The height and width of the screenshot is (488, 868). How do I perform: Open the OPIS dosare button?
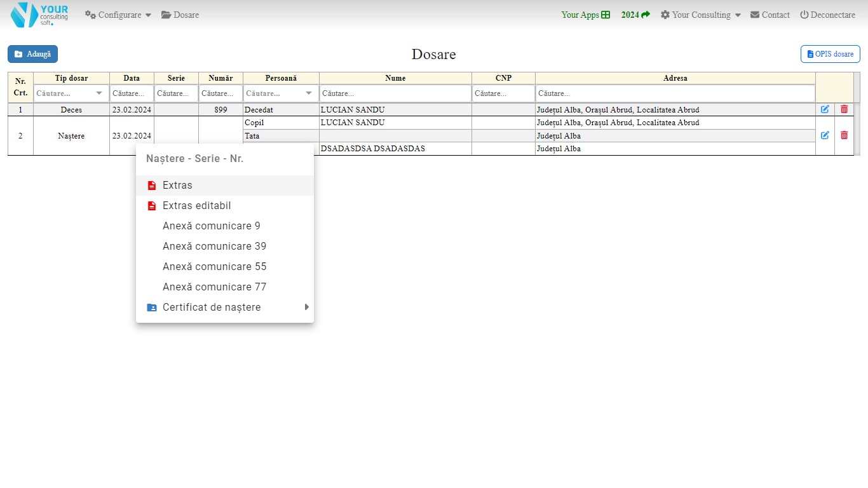click(830, 54)
